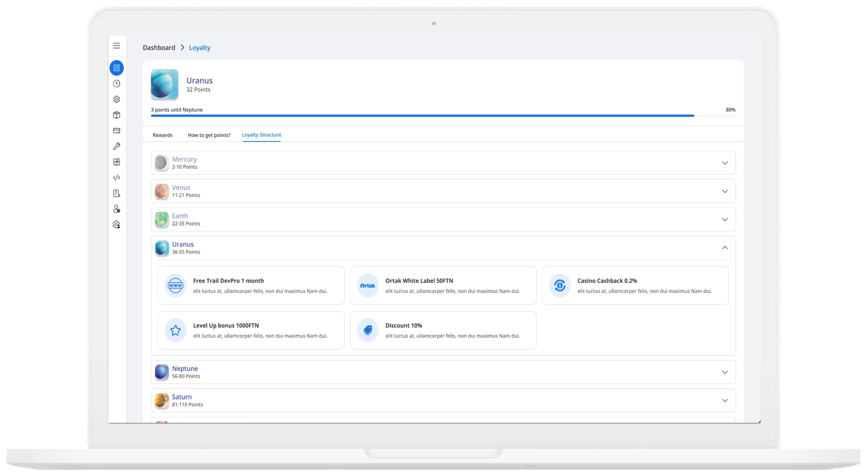Click '81-110 Points' under Saturn
This screenshot has height=476, width=868.
[x=187, y=405]
